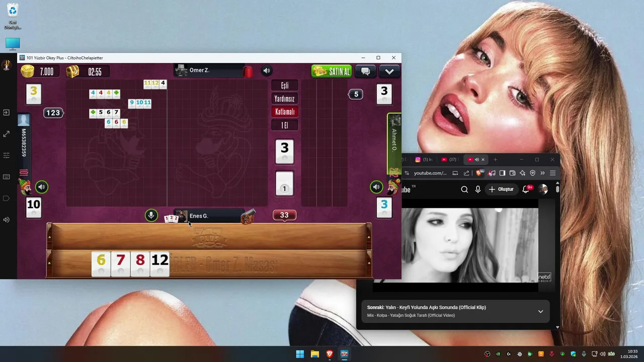This screenshot has height=362, width=644.
Task: Click the sidebar sign-in arrow icon
Action: coord(7,113)
